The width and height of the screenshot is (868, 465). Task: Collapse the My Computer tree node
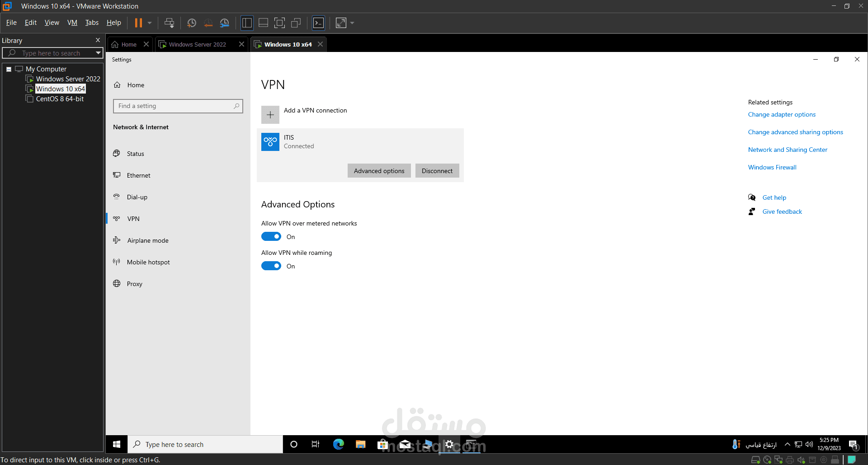9,69
